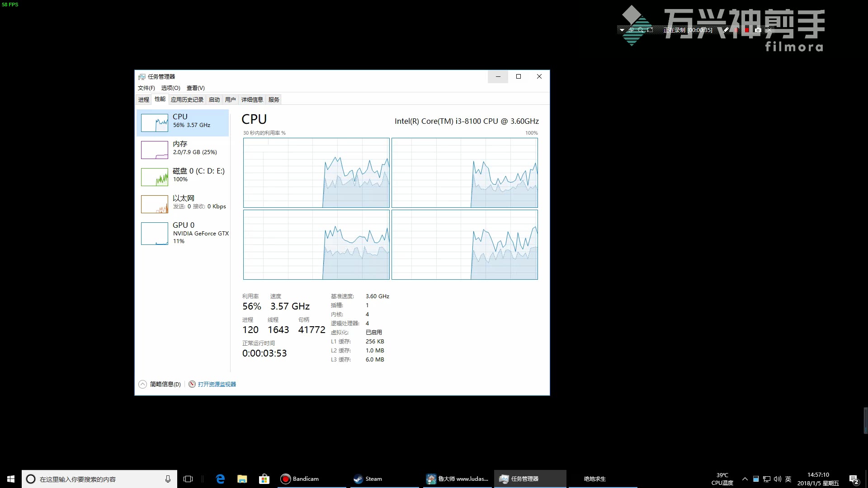Switch to the 应用历史记录 tab

tap(187, 99)
